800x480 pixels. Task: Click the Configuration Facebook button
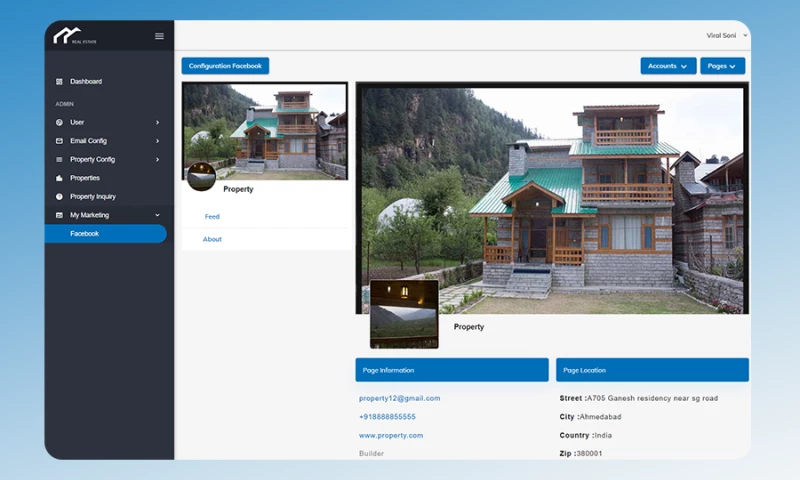[225, 66]
